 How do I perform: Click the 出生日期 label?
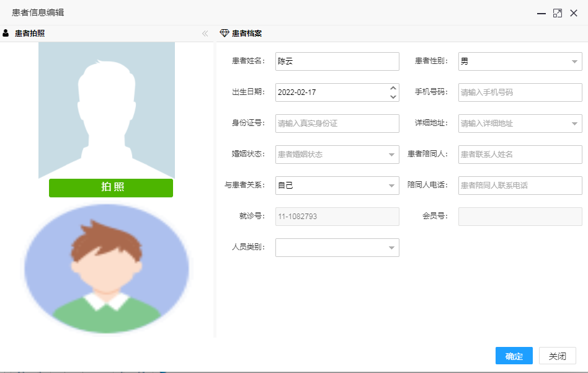[x=248, y=92]
